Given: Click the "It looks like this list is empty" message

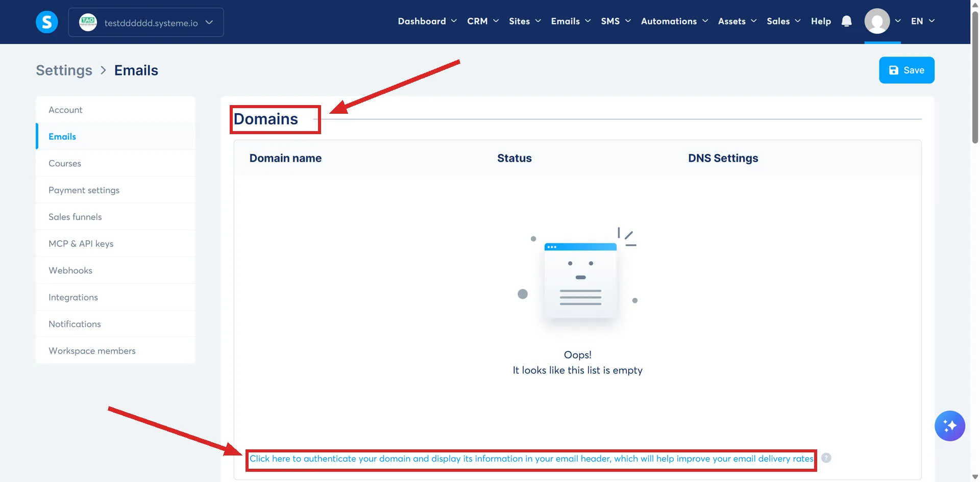Looking at the screenshot, I should pos(577,370).
